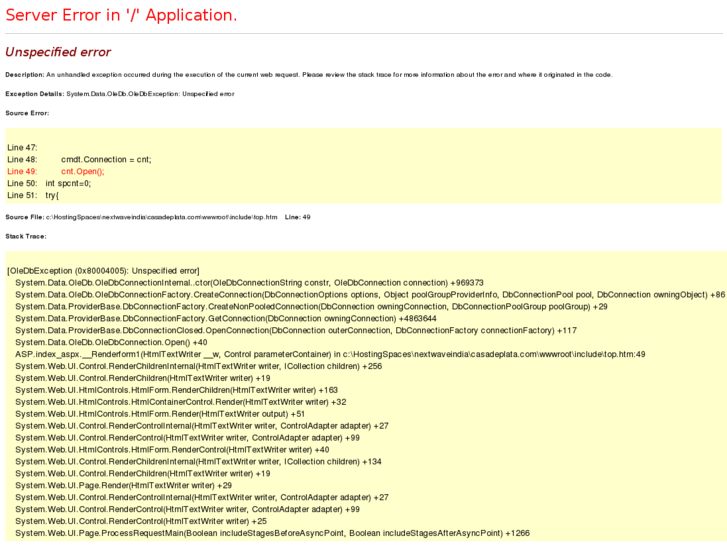Click the 'Description:' label
The image size is (727, 545).
point(25,75)
